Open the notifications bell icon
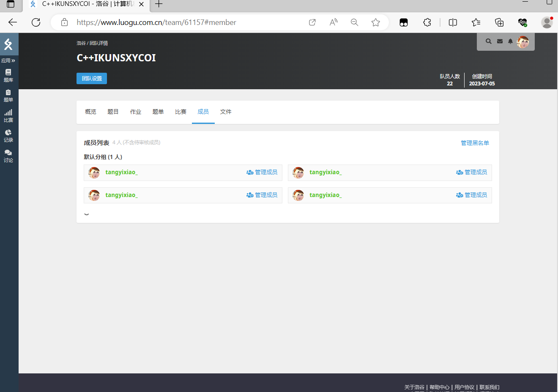Image resolution: width=558 pixels, height=392 pixels. (510, 41)
